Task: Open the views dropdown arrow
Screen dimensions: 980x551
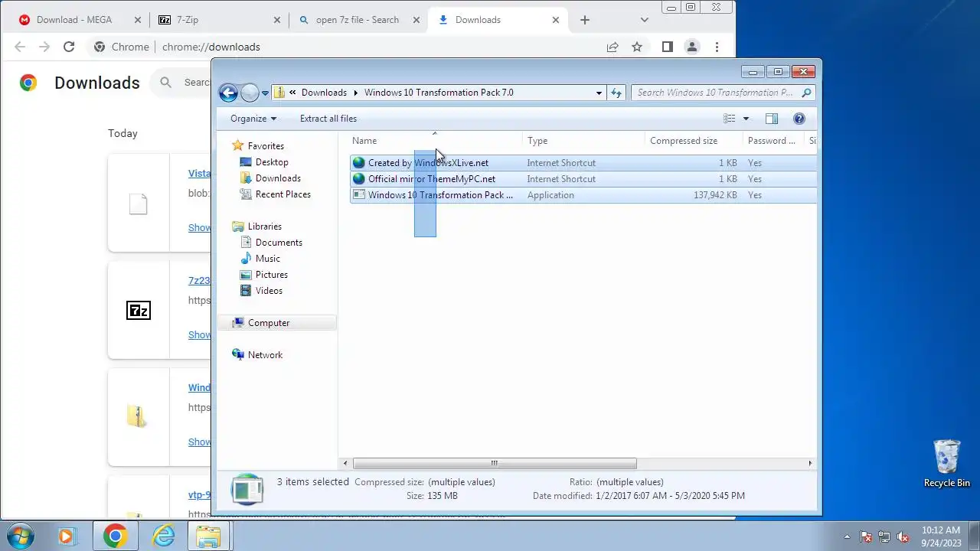Action: [x=746, y=119]
